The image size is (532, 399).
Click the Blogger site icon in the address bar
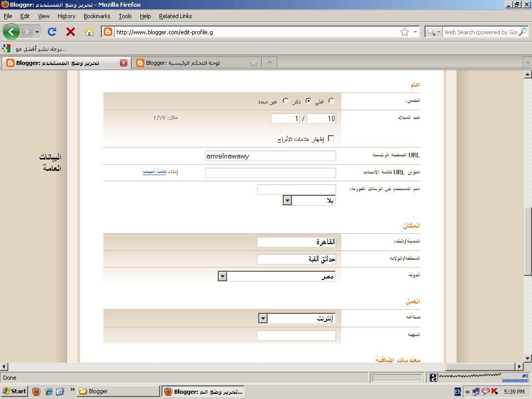click(x=108, y=32)
